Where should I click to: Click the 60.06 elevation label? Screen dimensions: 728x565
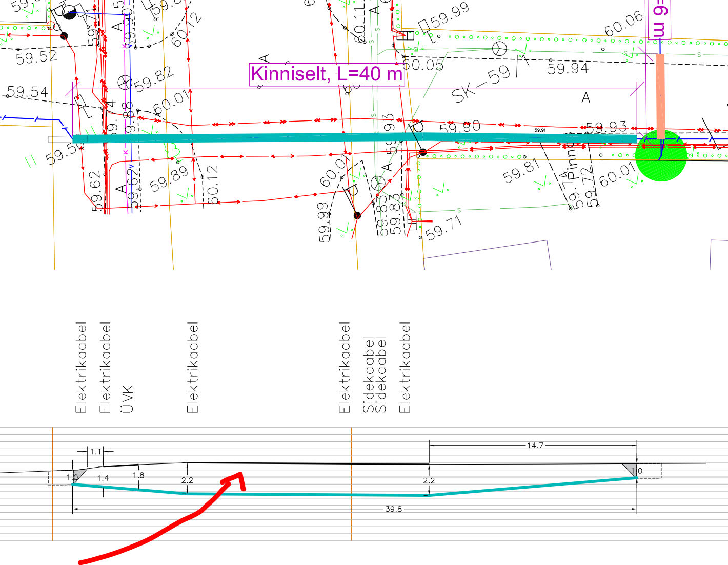(623, 24)
